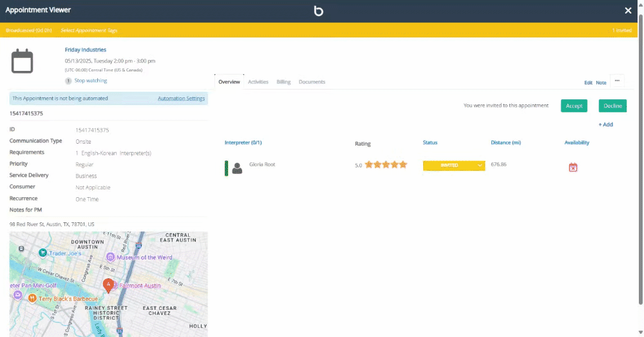The image size is (644, 337).
Task: Click the Trader Joe's map marker
Action: [x=43, y=253]
